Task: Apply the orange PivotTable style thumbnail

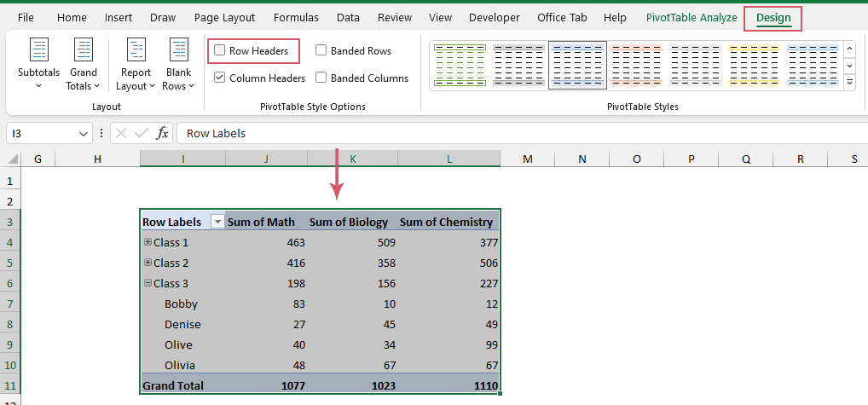Action: pos(635,66)
